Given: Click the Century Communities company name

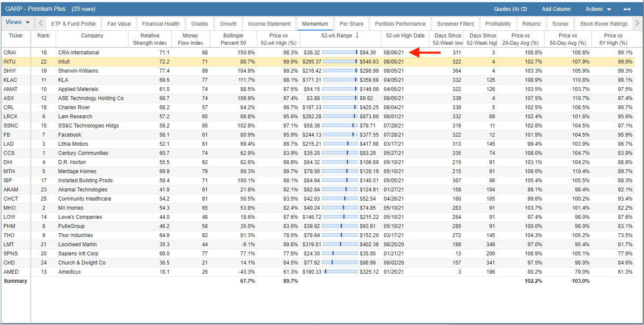Looking at the screenshot, I should point(83,153).
